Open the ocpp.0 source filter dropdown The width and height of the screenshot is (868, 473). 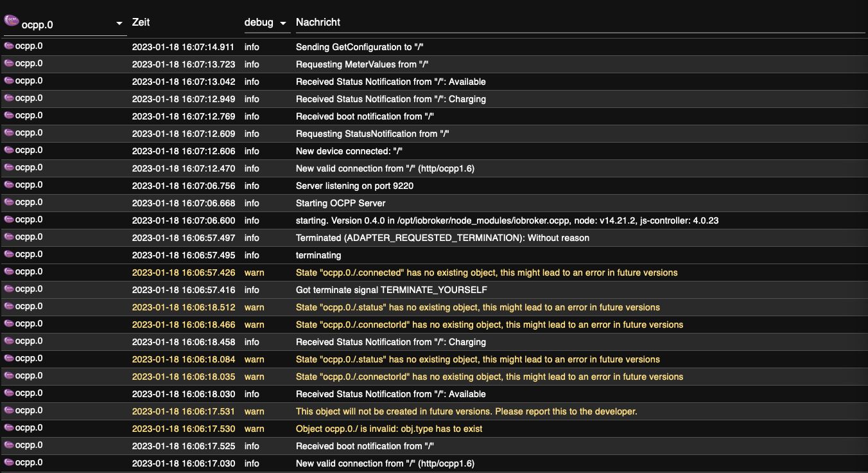pyautogui.click(x=64, y=24)
